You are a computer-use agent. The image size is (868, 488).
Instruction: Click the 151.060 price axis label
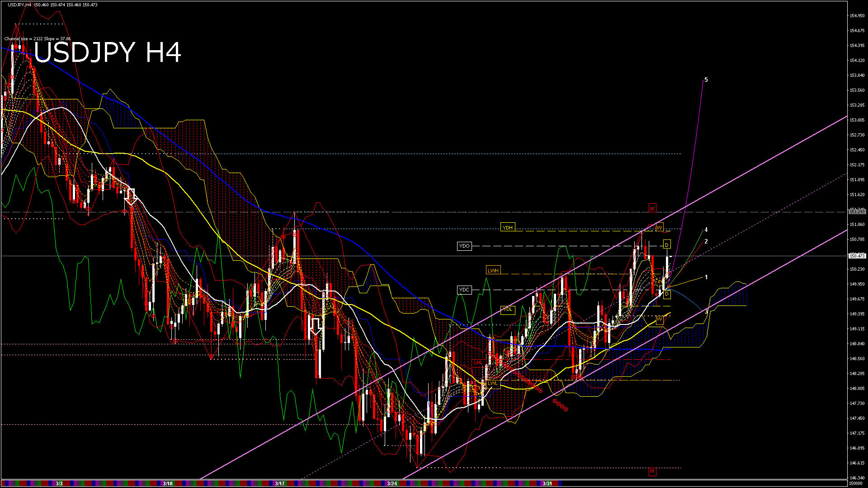[857, 225]
